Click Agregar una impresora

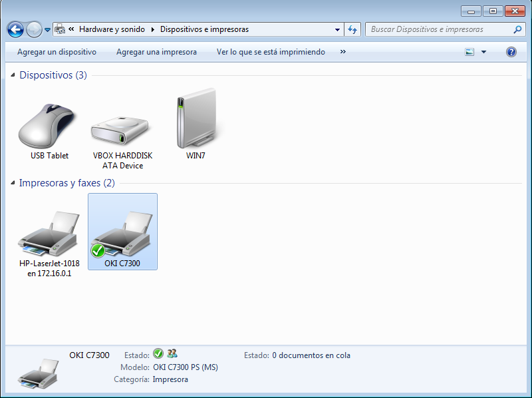156,52
